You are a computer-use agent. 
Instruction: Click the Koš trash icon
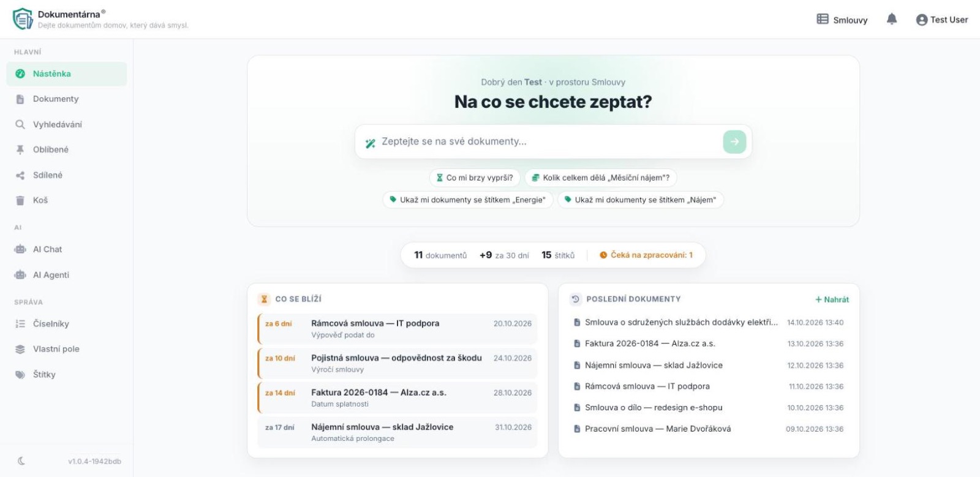tap(20, 200)
